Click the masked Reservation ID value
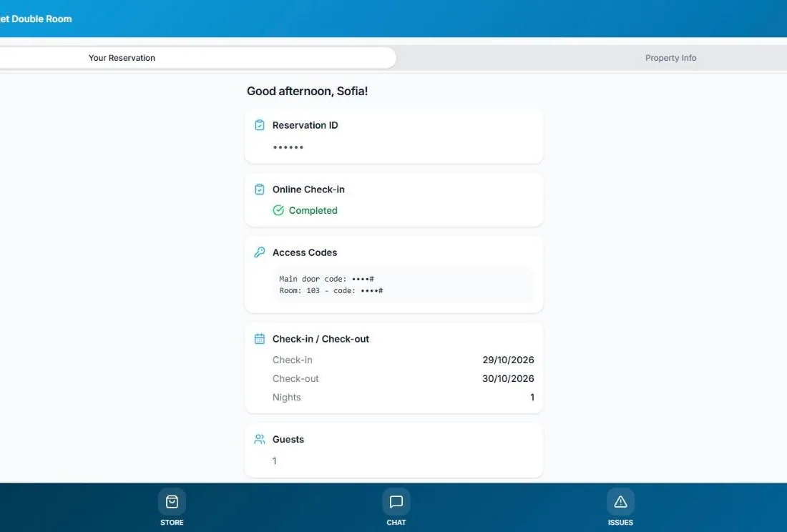Viewport: 787px width, 532px height. pos(288,147)
